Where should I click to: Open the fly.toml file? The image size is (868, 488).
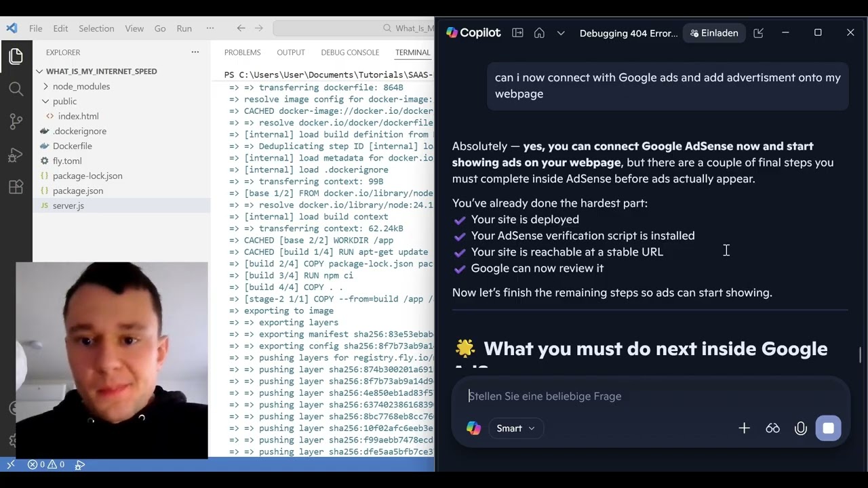point(67,161)
